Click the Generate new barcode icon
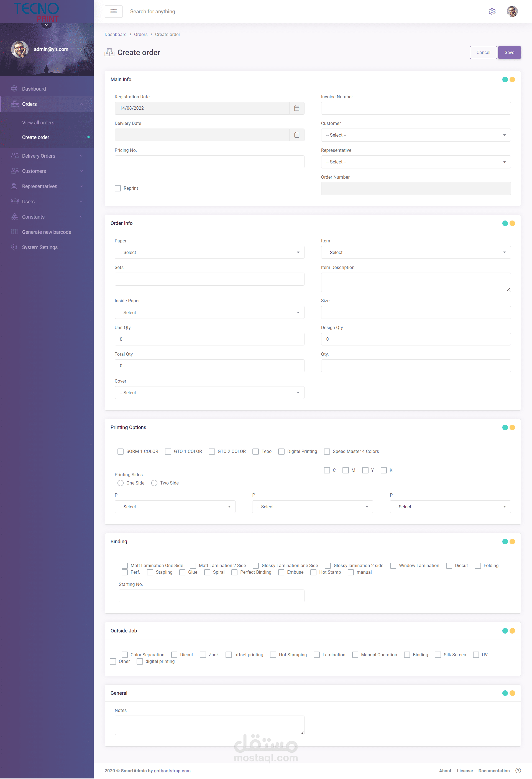This screenshot has height=779, width=532. 14,232
